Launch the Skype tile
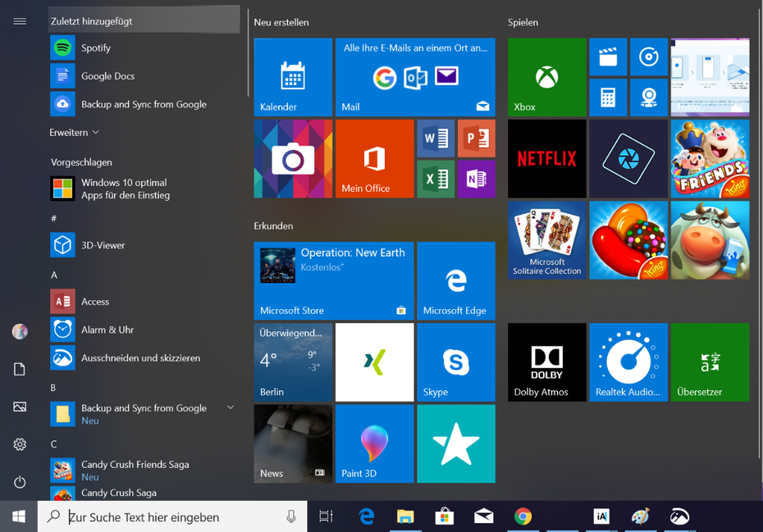This screenshot has width=763, height=532. 456,362
